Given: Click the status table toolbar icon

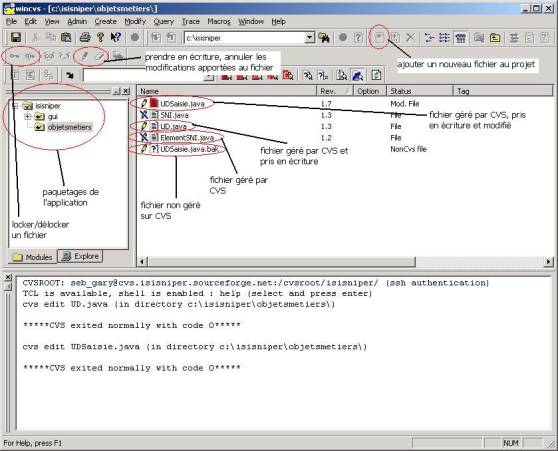Looking at the screenshot, I should [460, 37].
